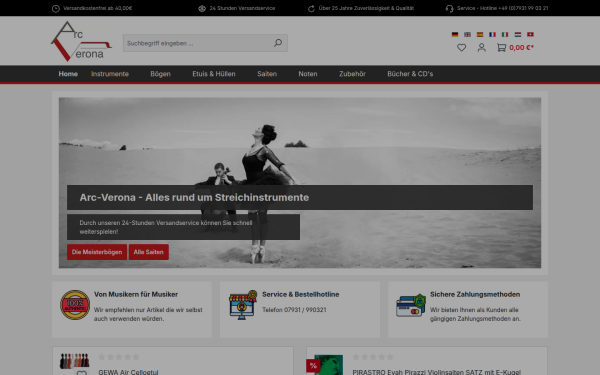Open the GEWA Air Celloetui product link
Viewport: 600px width, 375px height.
pos(128,372)
